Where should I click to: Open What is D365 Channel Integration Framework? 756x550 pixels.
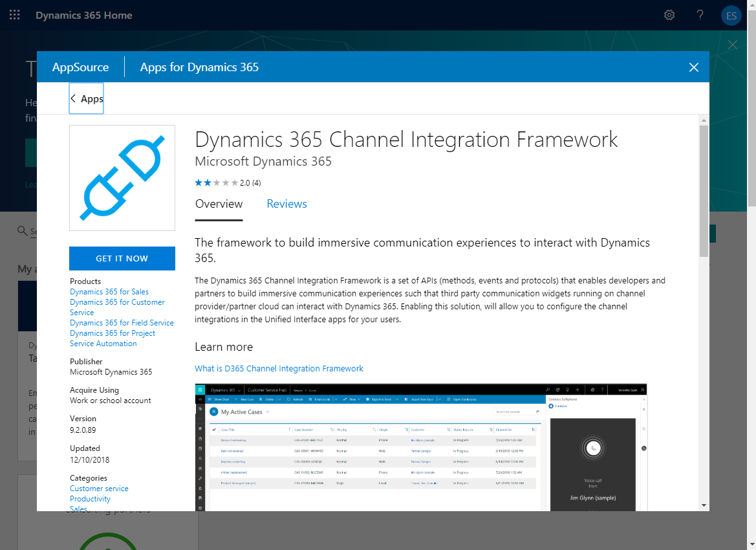click(279, 369)
